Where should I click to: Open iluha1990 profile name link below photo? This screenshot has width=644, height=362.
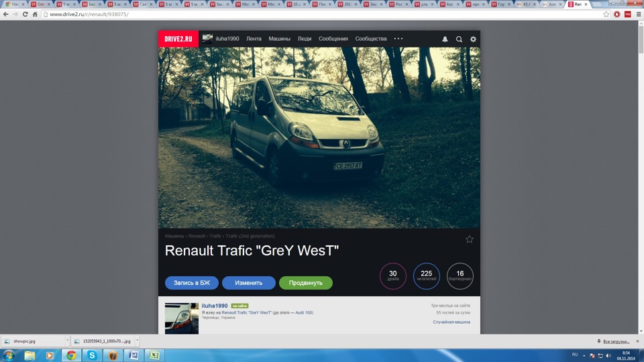(215, 306)
